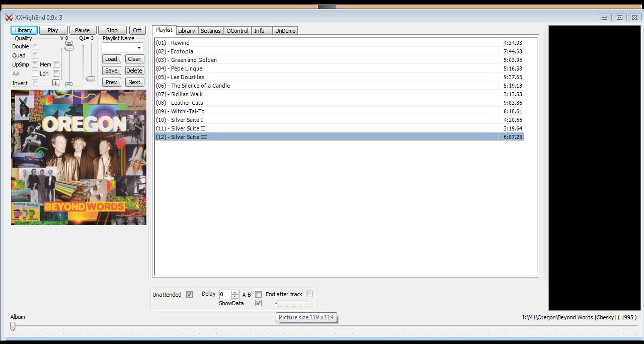
Task: Skip to next track with Next
Action: click(x=134, y=82)
